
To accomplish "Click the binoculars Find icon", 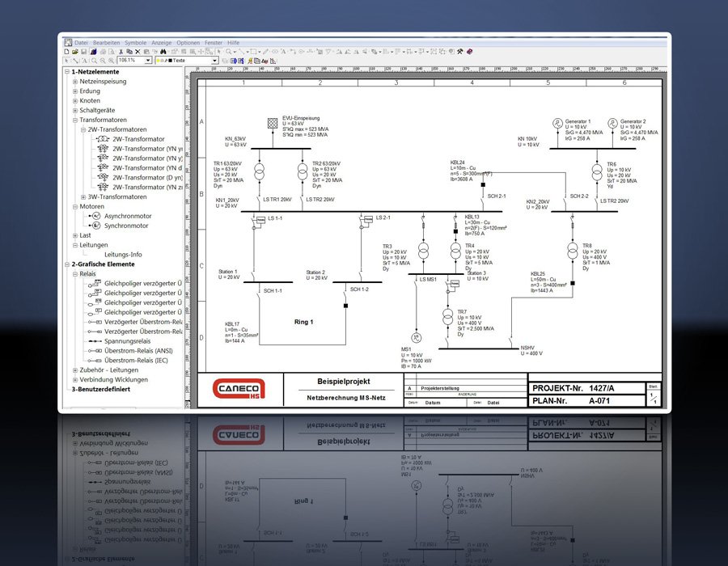I will point(163,52).
